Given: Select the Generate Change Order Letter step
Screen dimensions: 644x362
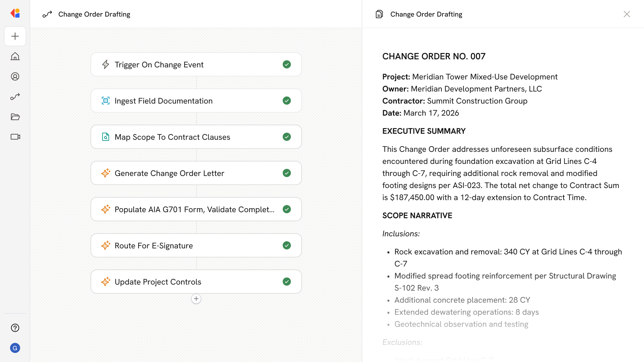Looking at the screenshot, I should (x=169, y=173).
